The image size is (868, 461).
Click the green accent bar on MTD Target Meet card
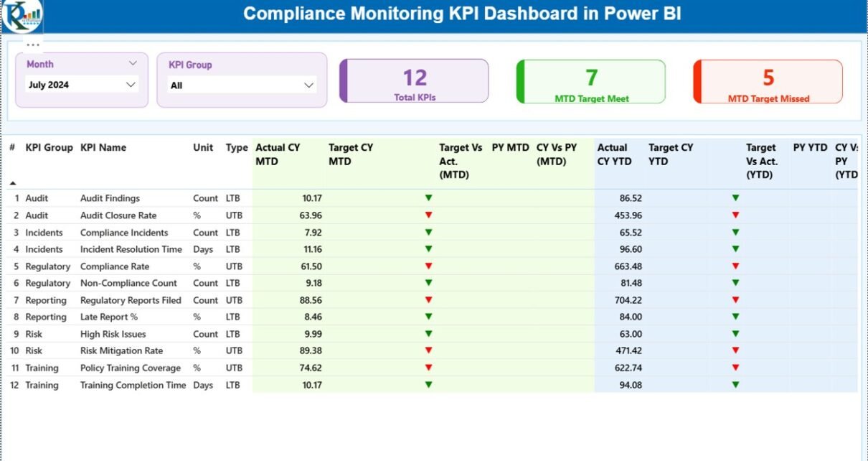pyautogui.click(x=520, y=81)
